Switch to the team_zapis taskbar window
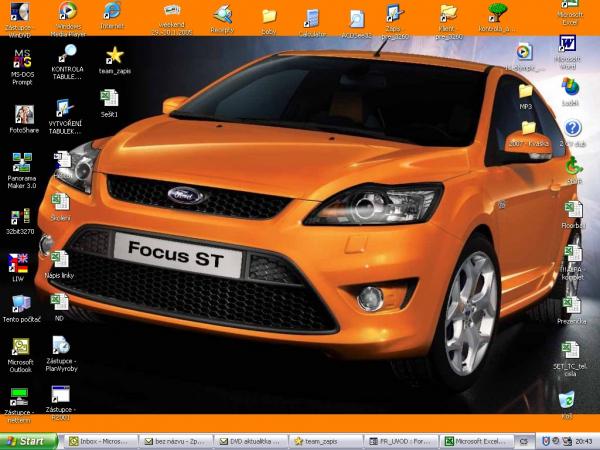Image resolution: width=600 pixels, height=450 pixels. pyautogui.click(x=325, y=440)
